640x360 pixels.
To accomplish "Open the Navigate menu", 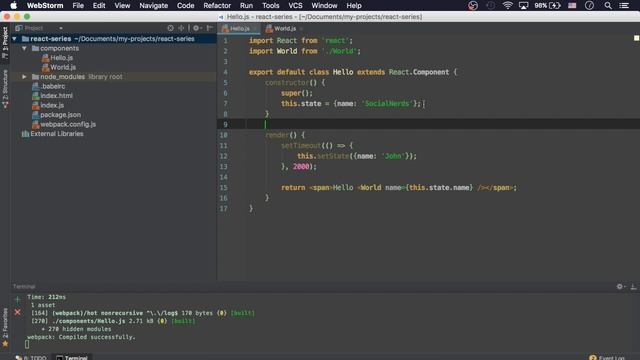I will 153,6.
